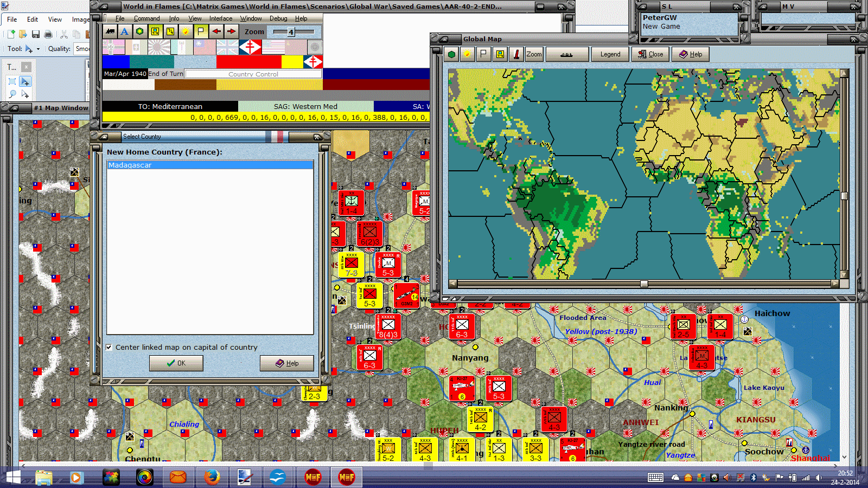Toggle the white flag icon in main toolbar
This screenshot has width=868, height=488.
tap(201, 31)
